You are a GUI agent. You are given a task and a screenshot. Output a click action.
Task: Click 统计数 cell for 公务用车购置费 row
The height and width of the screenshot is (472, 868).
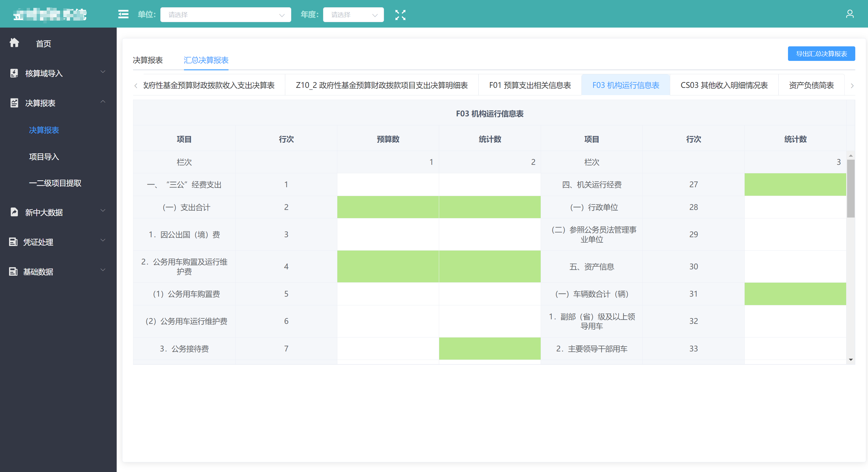click(x=489, y=294)
